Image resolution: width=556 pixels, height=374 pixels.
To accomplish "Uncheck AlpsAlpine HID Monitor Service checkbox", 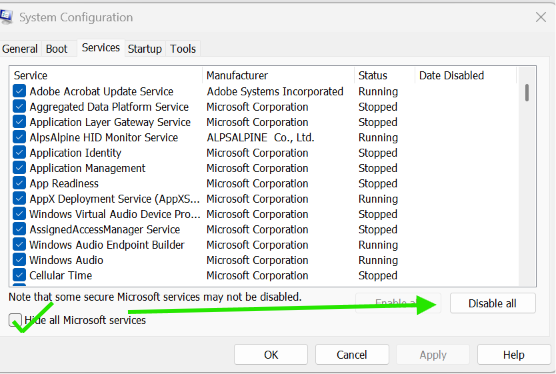I will 19,137.
